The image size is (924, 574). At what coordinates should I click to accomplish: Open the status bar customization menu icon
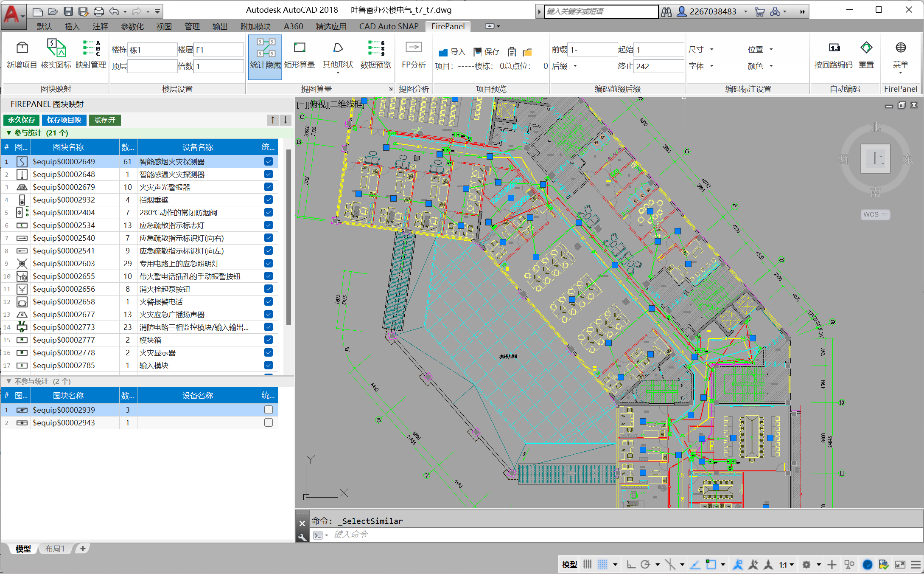point(916,564)
